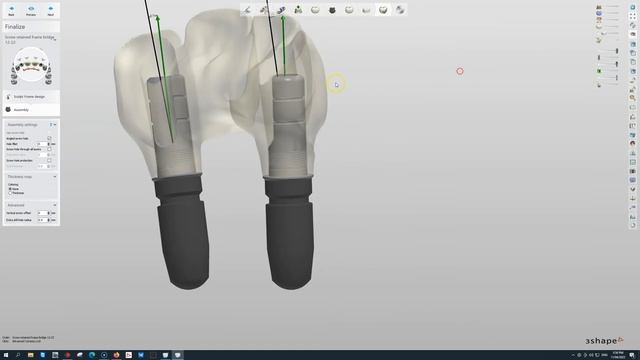Image resolution: width=640 pixels, height=360 pixels.
Task: Adjust the Vertical screw offset stepper
Action: (49, 213)
